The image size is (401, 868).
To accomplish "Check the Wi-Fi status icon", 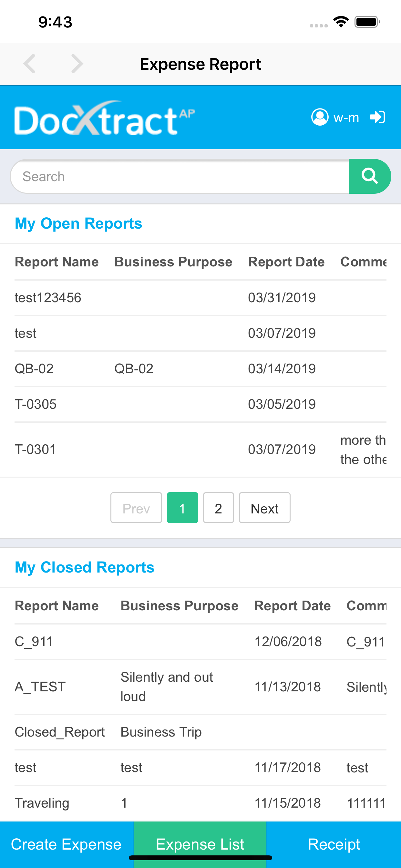I will point(341,22).
